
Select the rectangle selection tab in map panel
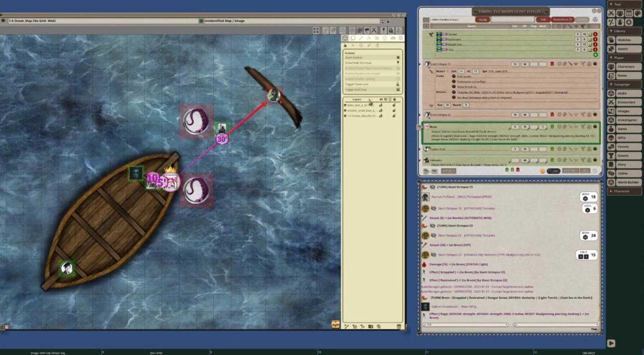click(353, 38)
